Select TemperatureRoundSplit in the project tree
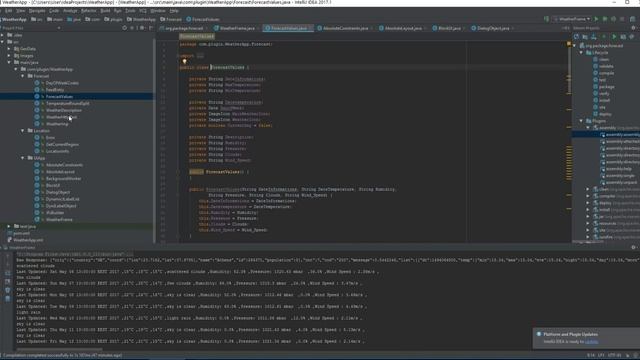 [67, 103]
